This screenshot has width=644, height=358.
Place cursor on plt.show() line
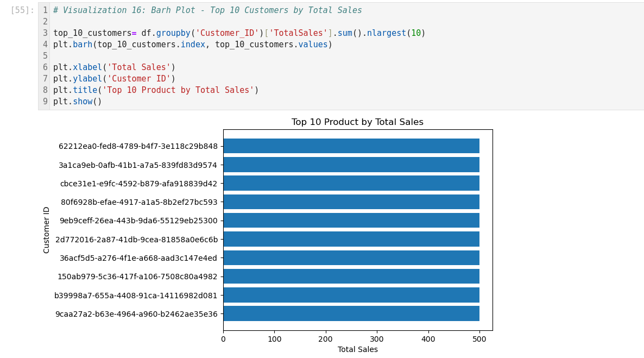pos(77,102)
